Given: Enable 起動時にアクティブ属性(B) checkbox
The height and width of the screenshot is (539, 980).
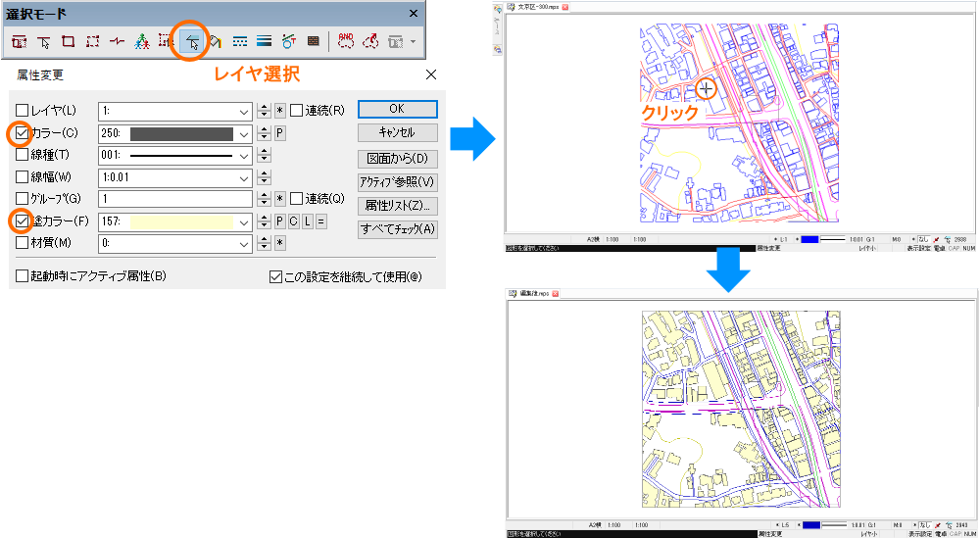Looking at the screenshot, I should pos(22,275).
